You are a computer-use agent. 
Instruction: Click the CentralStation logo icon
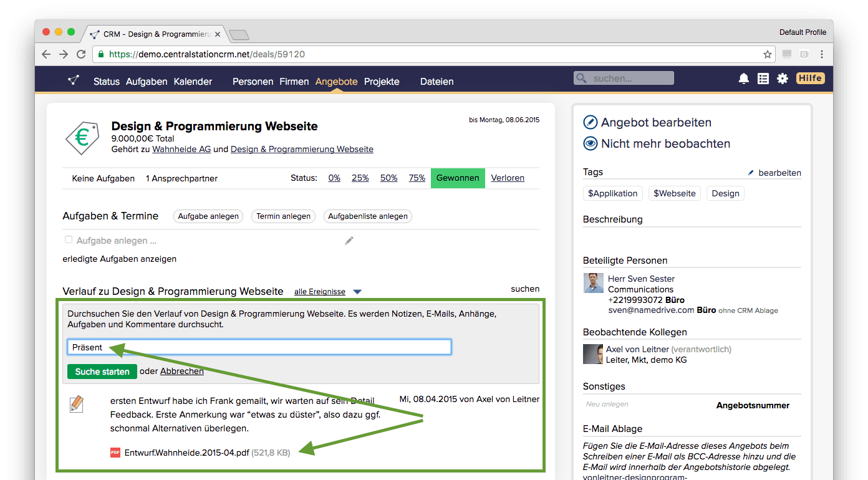(74, 80)
